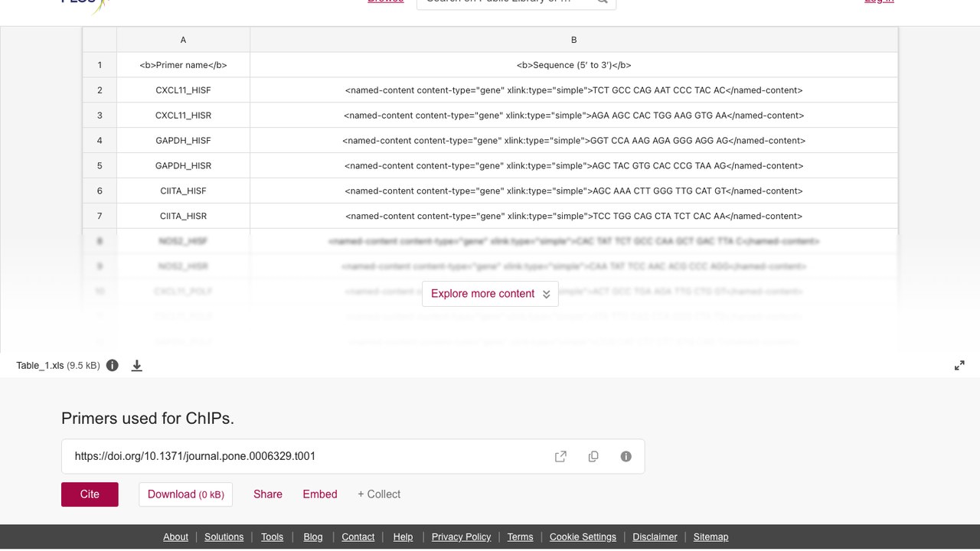Copy the DOI to clipboard
Screen dimensions: 980x551
(593, 456)
